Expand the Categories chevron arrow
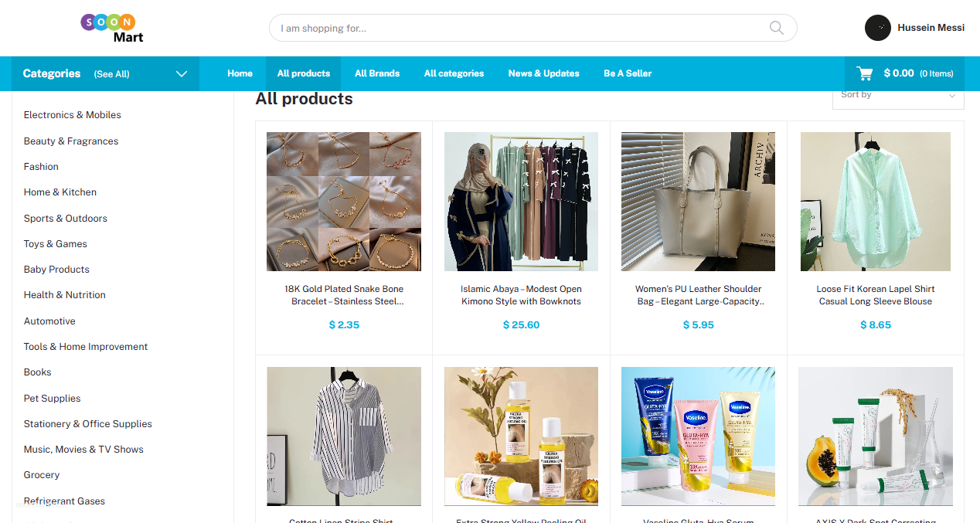This screenshot has width=980, height=523. point(182,74)
